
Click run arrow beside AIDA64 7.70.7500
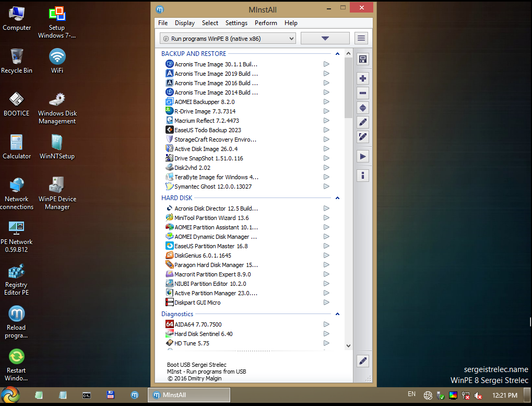(x=326, y=324)
